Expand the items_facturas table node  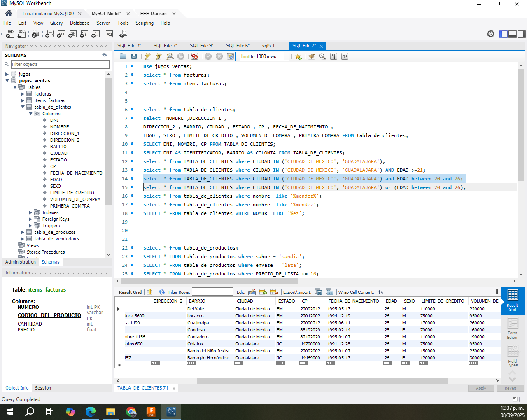(x=23, y=100)
